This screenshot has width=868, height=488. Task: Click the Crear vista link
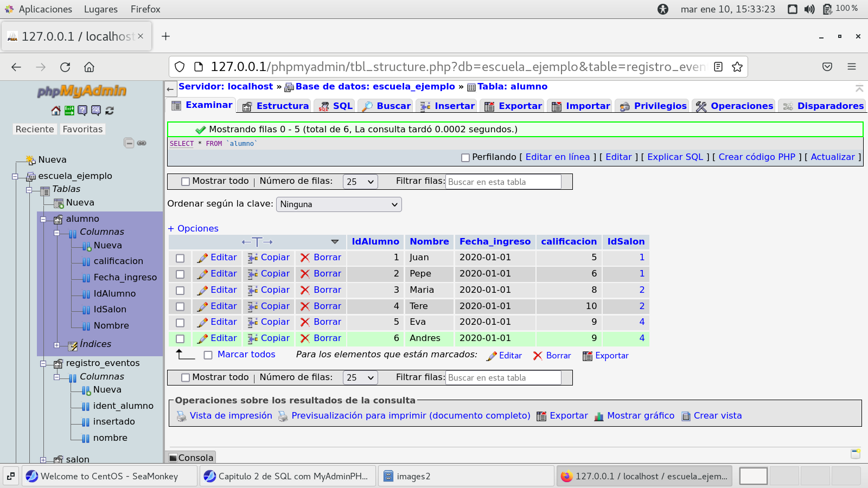[717, 416]
